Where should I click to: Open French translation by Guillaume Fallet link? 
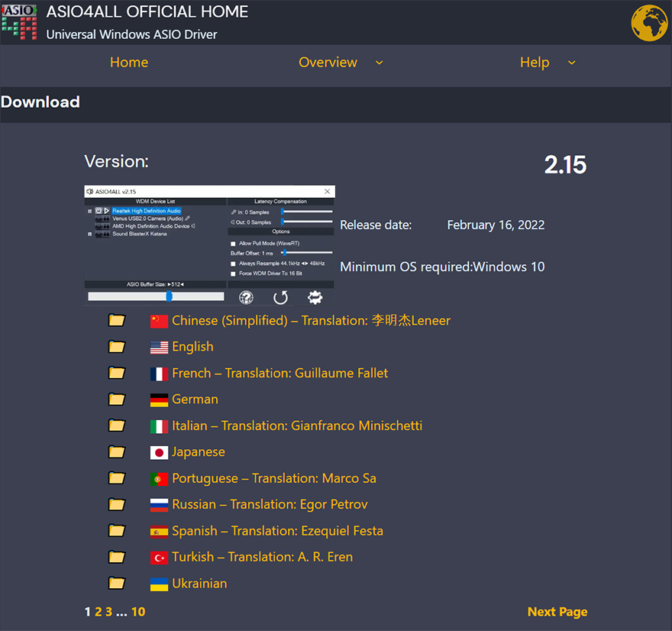[x=279, y=373]
